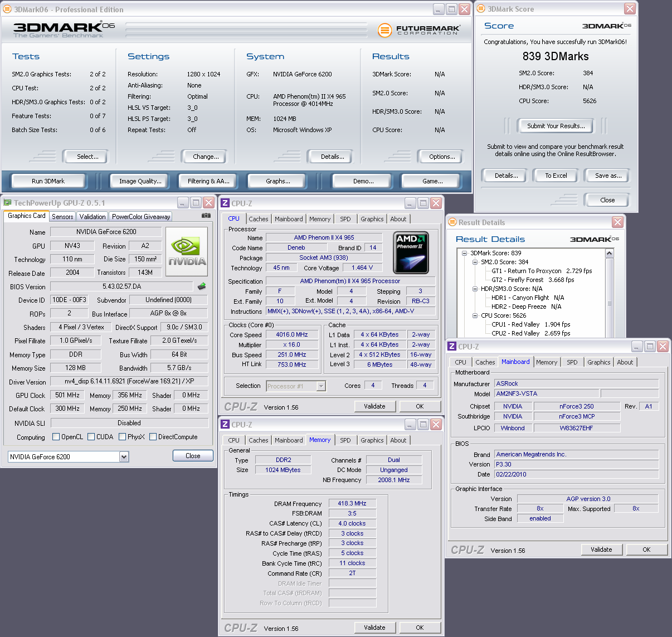Viewport: 672px width, 637px height.
Task: Click Validate in CPU-Z memory window
Action: (374, 628)
